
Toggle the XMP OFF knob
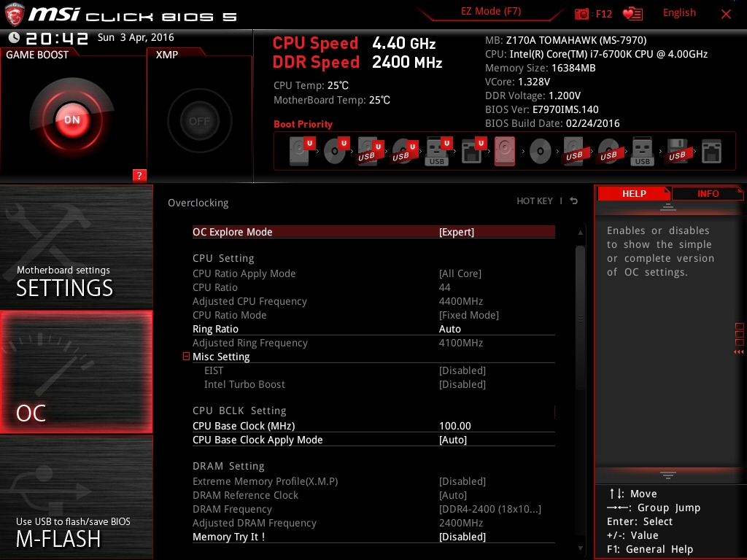click(x=200, y=121)
